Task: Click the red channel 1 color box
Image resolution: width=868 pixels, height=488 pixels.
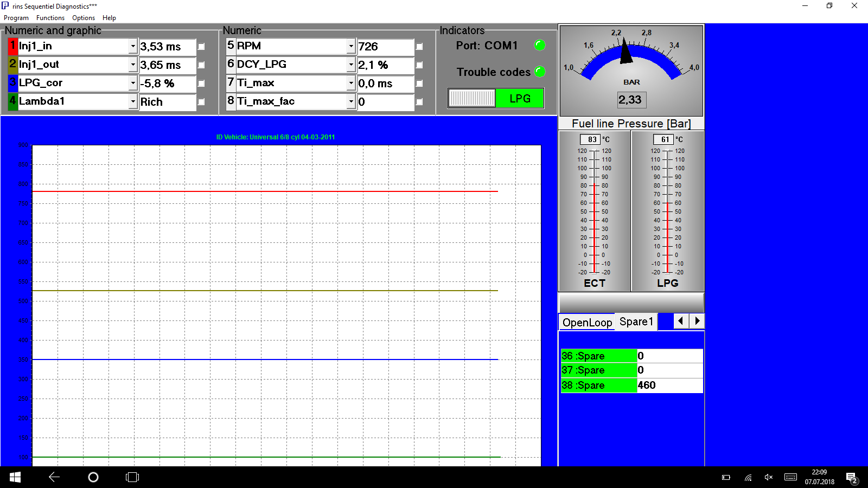Action: pyautogui.click(x=13, y=46)
